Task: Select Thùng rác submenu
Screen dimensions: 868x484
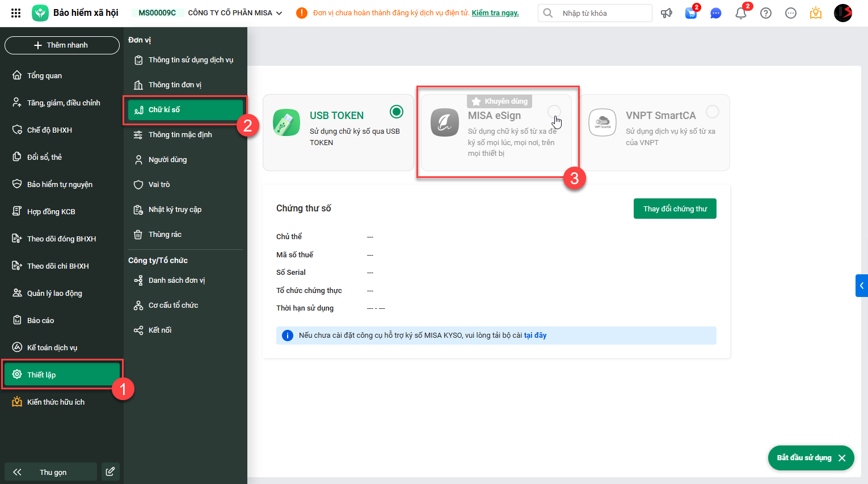Action: (x=186, y=234)
